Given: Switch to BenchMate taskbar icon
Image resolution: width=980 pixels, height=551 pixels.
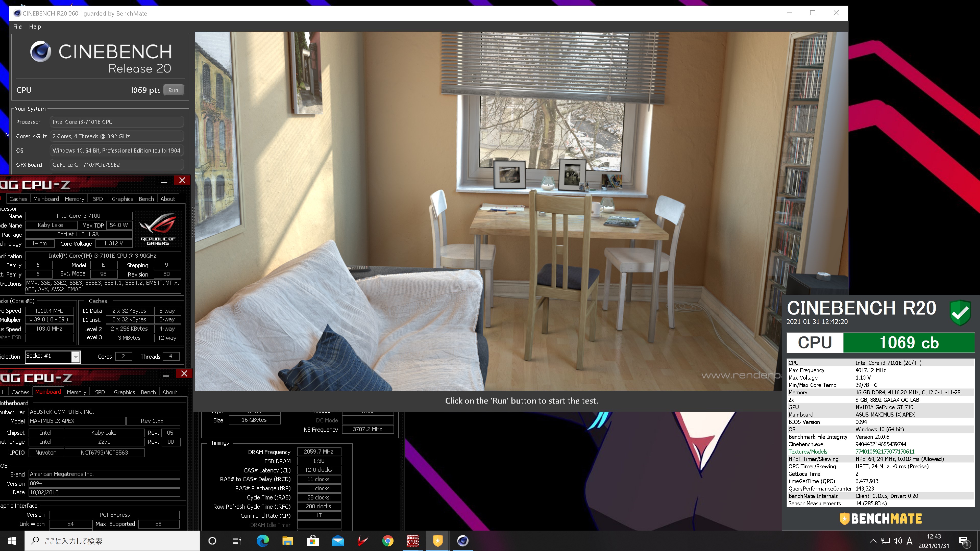Looking at the screenshot, I should point(438,541).
